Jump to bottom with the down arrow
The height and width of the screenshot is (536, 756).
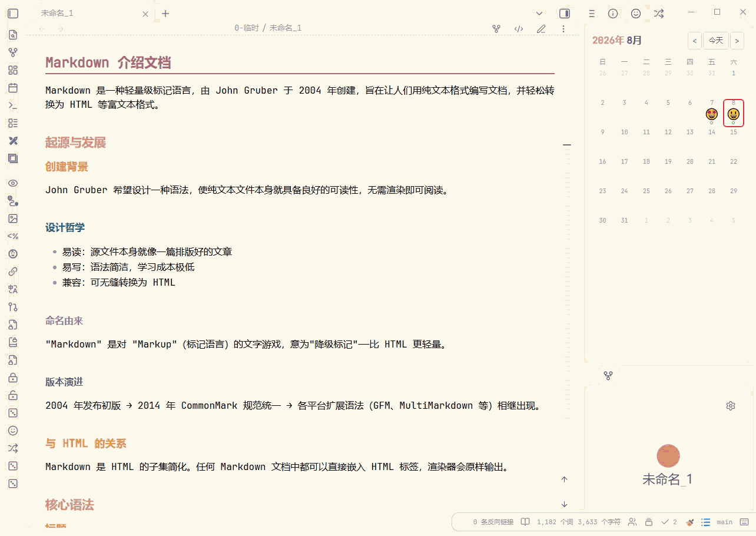[x=565, y=504]
